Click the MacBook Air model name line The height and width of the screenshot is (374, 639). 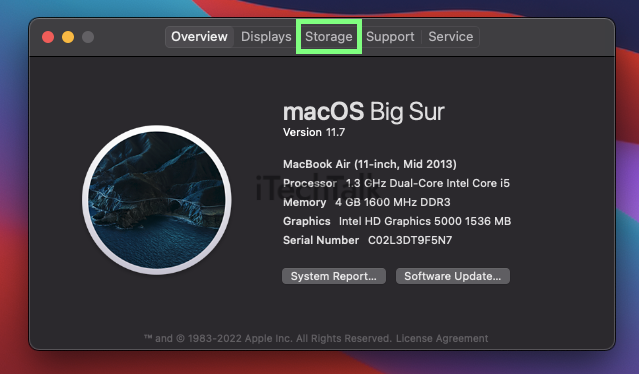pyautogui.click(x=370, y=164)
